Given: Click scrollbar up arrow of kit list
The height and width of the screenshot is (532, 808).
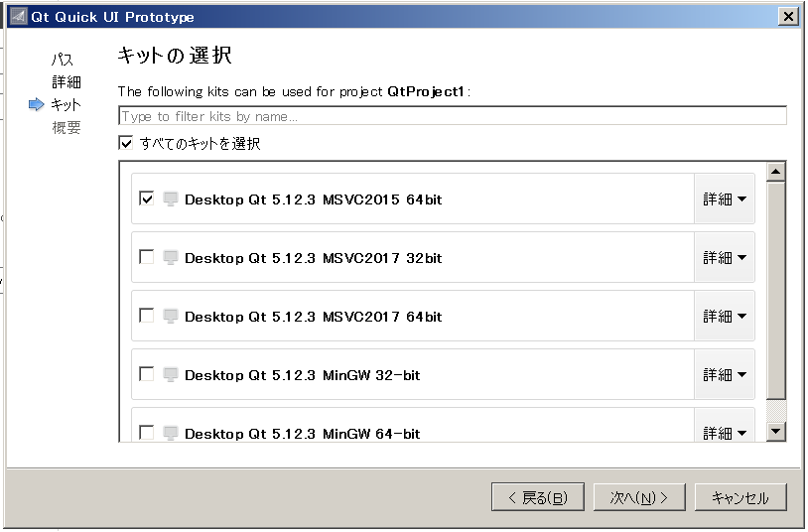Looking at the screenshot, I should coord(776,171).
